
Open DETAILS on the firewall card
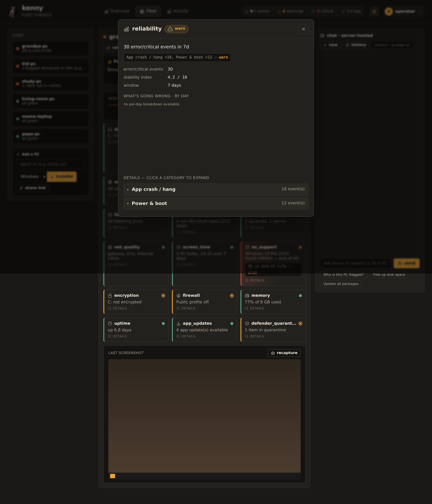click(x=186, y=308)
